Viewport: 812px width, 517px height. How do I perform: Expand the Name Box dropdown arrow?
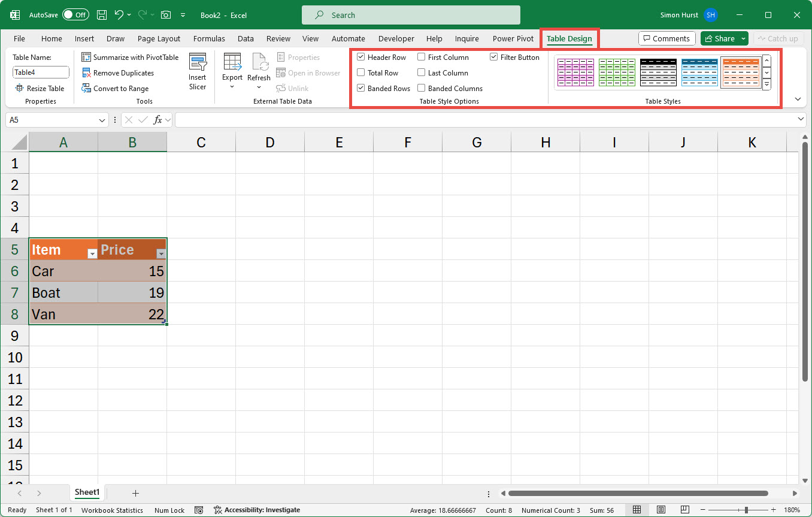coord(102,120)
